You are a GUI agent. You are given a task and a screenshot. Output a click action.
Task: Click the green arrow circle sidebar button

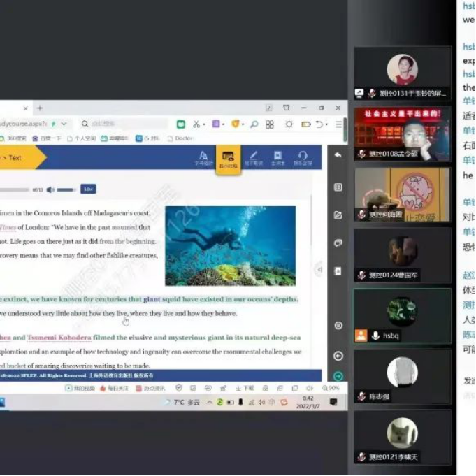[338, 376]
